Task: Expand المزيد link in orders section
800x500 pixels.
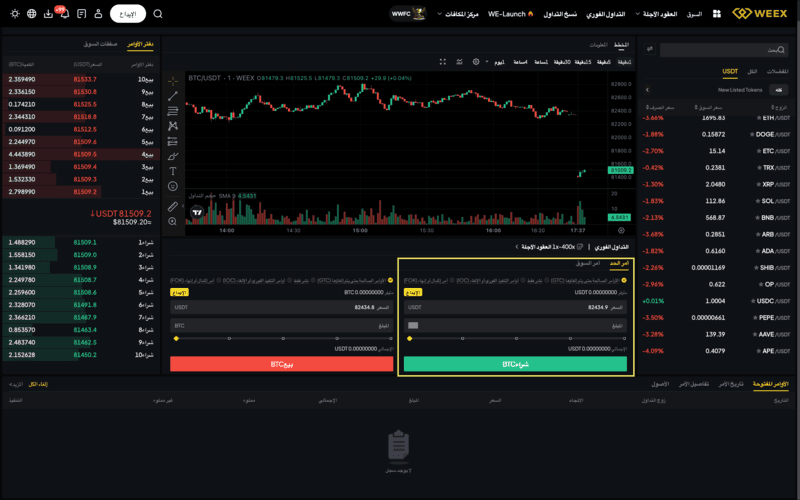Action: (16, 384)
